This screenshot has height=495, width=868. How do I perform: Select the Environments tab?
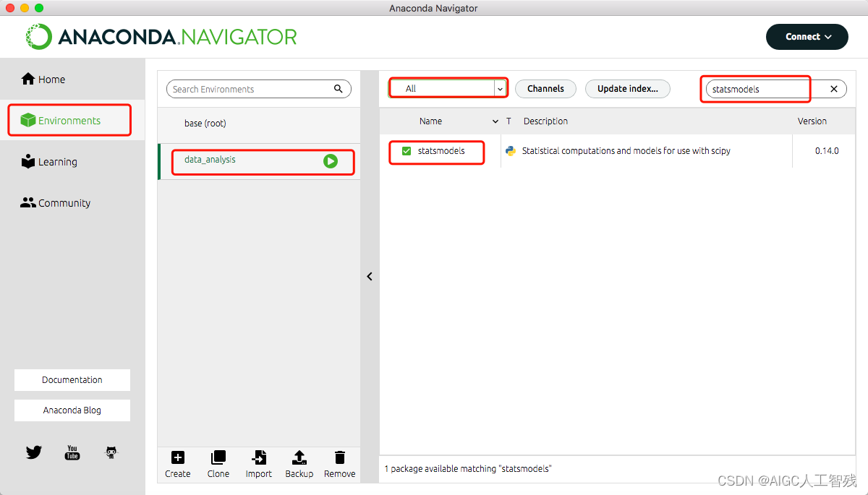tap(72, 121)
